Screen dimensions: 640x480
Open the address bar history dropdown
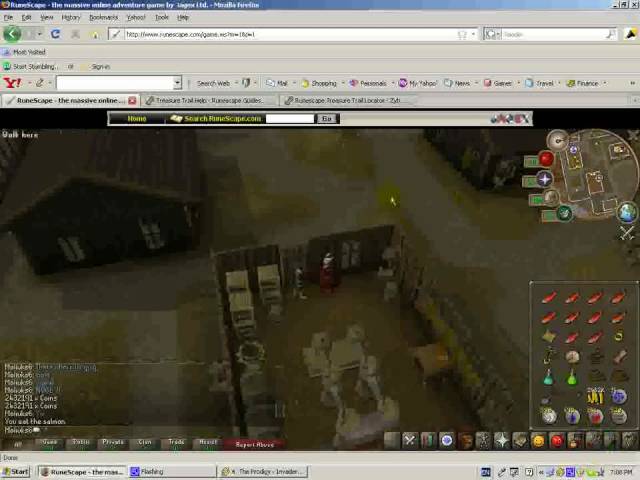pyautogui.click(x=473, y=34)
